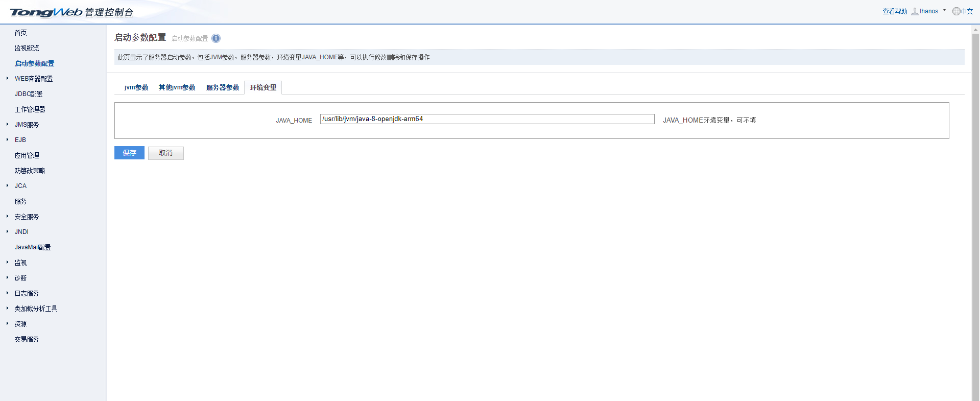Expand the 类加载分析工具 section
This screenshot has width=980, height=401.
(x=7, y=308)
